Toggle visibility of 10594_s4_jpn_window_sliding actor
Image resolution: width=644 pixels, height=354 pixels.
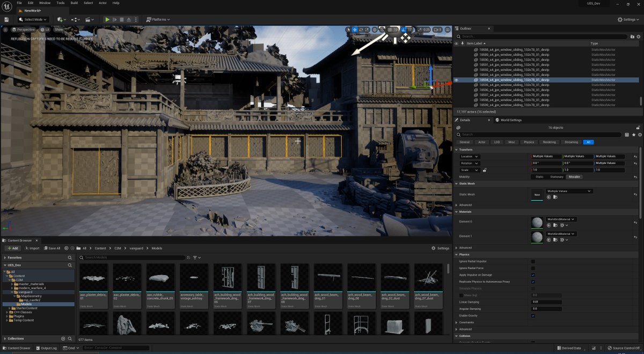click(457, 80)
